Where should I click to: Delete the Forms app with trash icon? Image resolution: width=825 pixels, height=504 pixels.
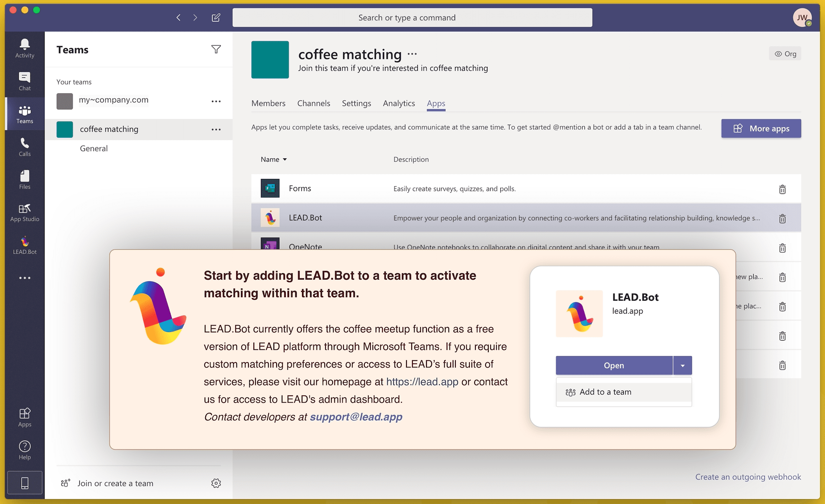point(782,189)
